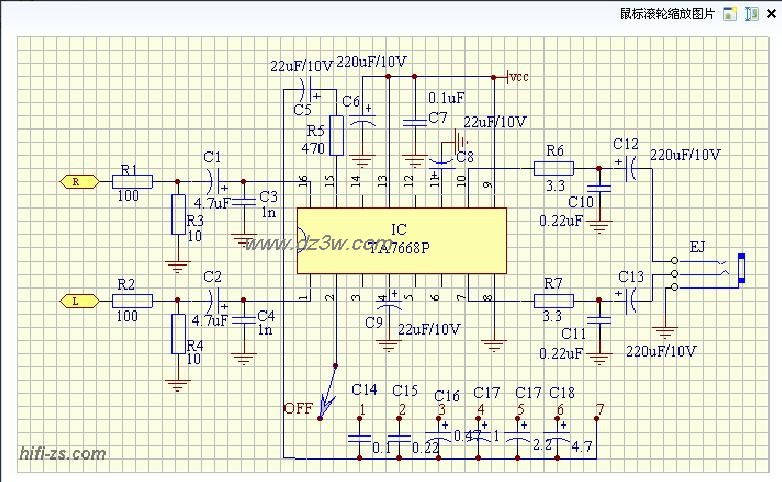Close the image viewer with the X
Image resolution: width=782 pixels, height=482 pixels.
(x=770, y=14)
